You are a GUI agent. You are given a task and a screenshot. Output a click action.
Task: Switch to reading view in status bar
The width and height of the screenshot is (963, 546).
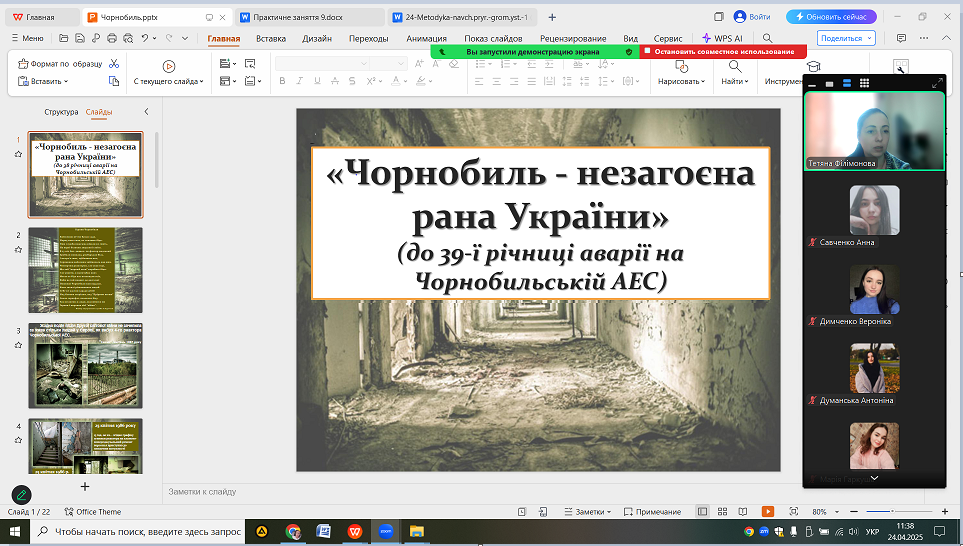pyautogui.click(x=743, y=511)
